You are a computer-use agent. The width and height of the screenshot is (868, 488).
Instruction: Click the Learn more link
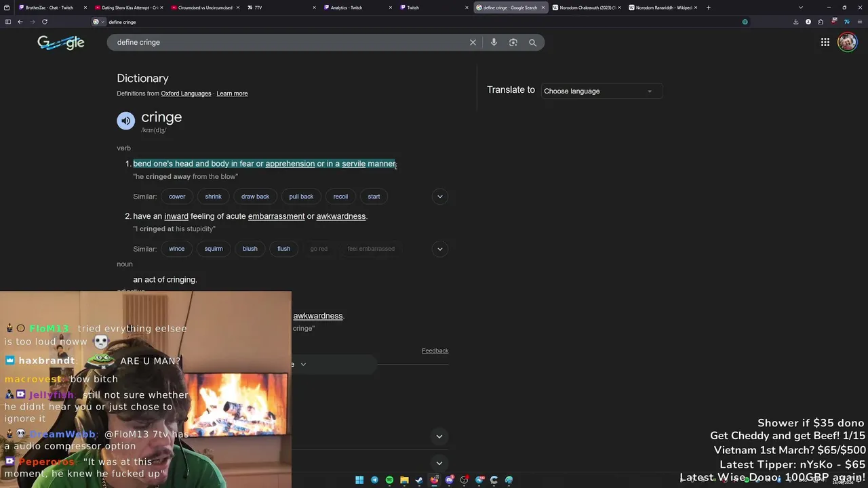[232, 94]
